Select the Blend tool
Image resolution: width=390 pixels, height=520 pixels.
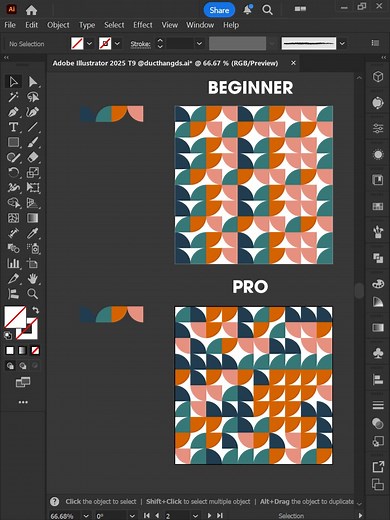click(x=13, y=248)
